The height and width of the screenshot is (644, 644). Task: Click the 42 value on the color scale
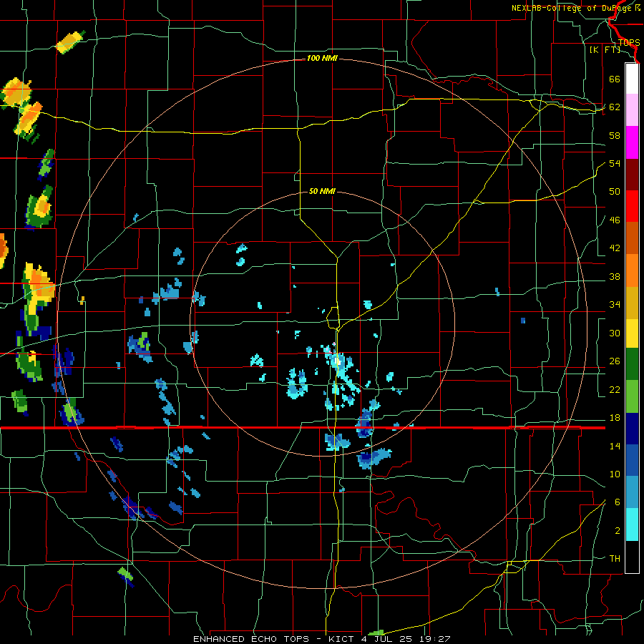click(615, 248)
